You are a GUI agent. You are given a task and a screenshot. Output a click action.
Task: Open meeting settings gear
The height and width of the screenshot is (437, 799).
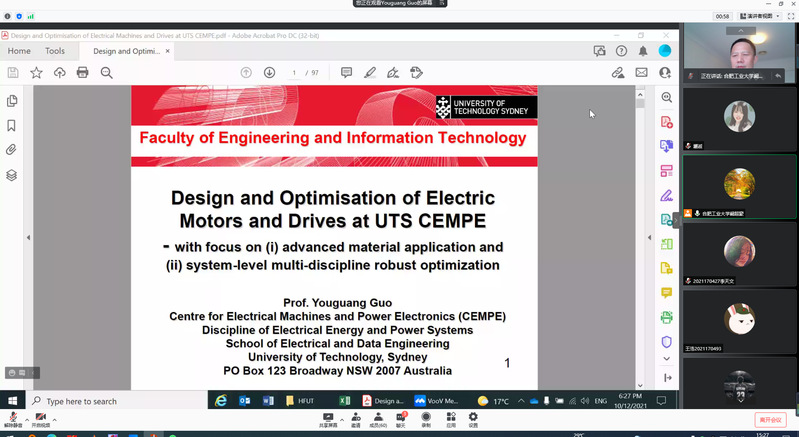coord(473,420)
